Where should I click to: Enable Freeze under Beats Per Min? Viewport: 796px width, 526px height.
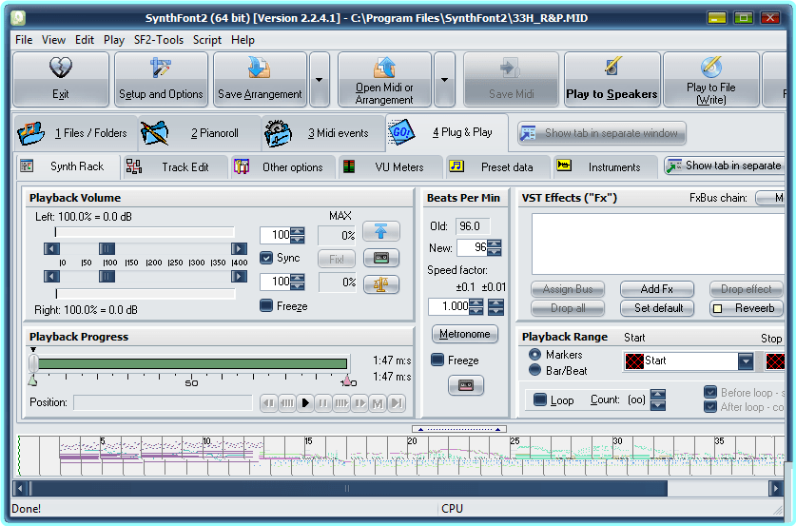point(437,360)
